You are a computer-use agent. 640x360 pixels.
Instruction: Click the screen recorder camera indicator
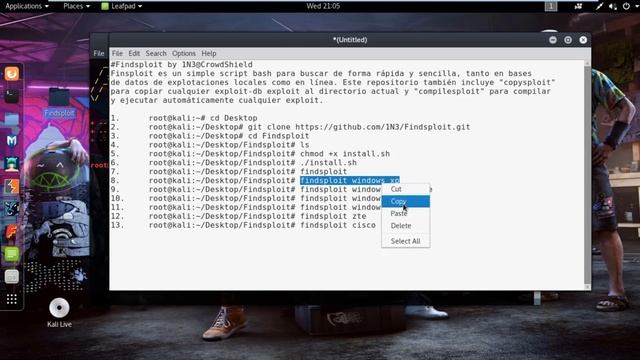(x=578, y=6)
